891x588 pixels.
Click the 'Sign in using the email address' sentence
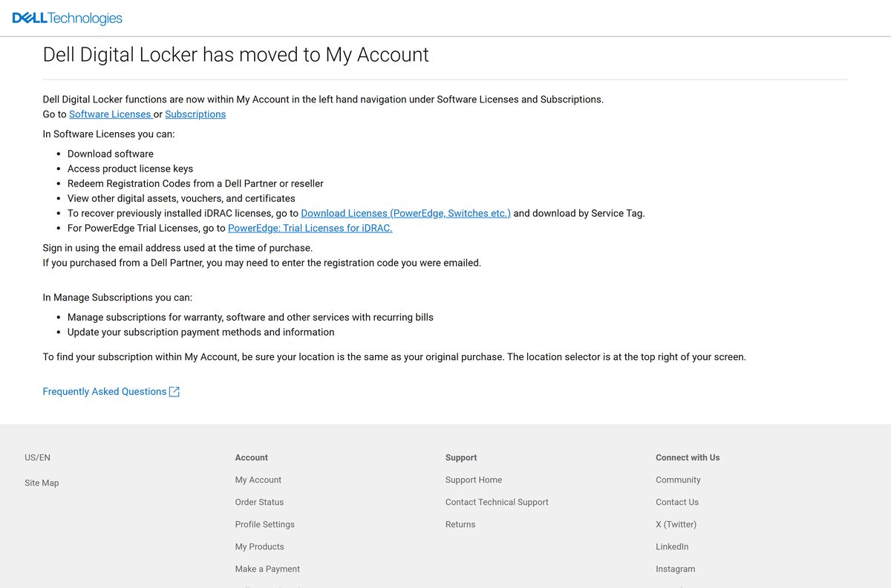177,248
